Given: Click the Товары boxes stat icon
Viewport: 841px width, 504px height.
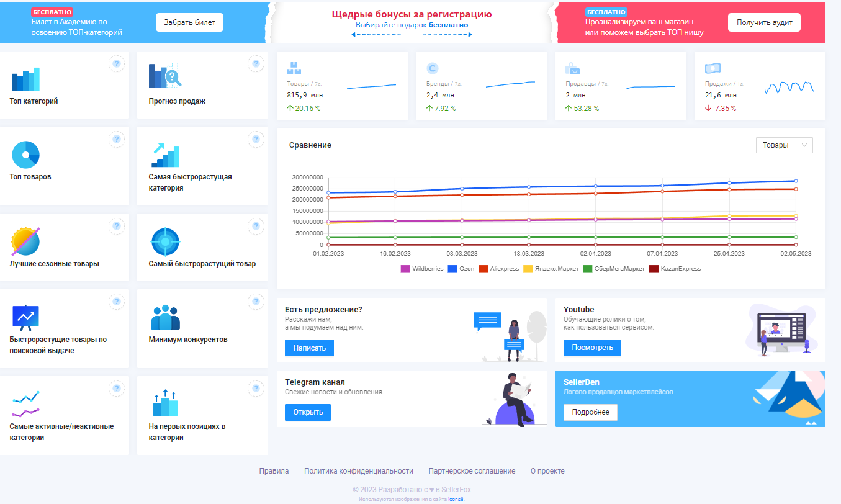Looking at the screenshot, I should pyautogui.click(x=294, y=68).
